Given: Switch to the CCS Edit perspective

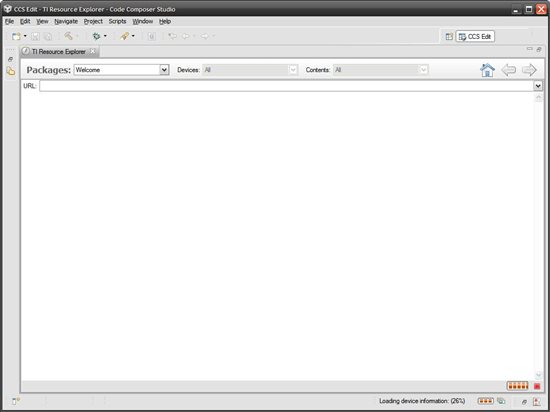Looking at the screenshot, I should (475, 36).
